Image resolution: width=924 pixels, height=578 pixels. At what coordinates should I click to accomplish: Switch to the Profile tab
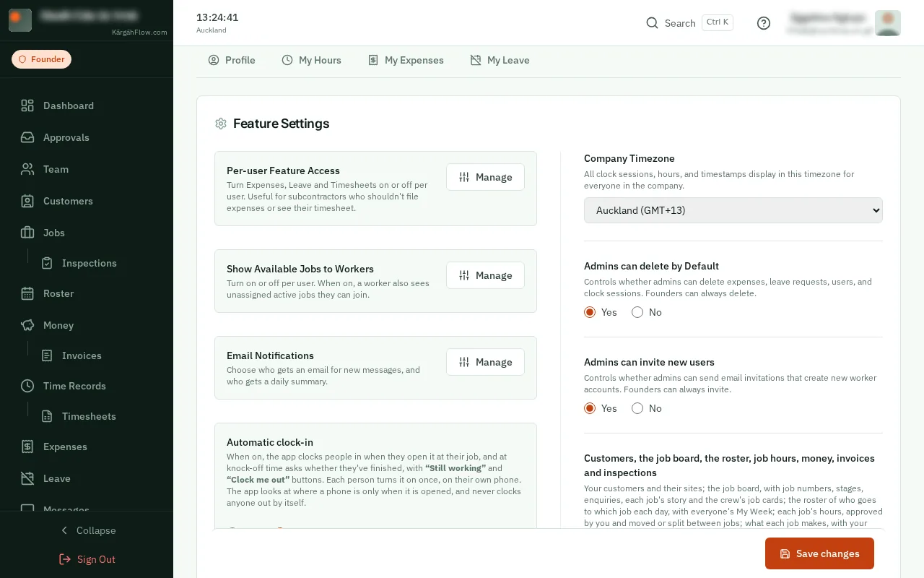pyautogui.click(x=232, y=60)
